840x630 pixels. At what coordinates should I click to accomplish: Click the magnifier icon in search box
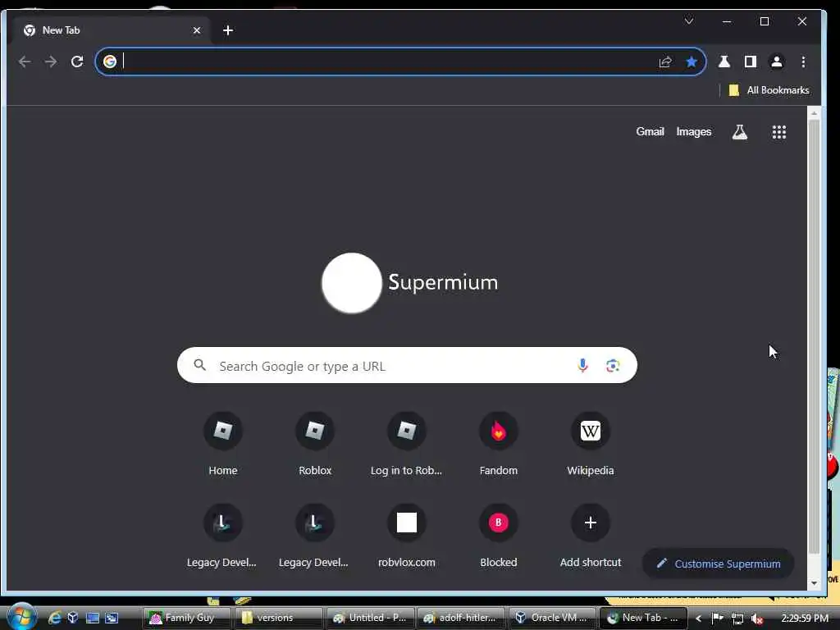[200, 365]
